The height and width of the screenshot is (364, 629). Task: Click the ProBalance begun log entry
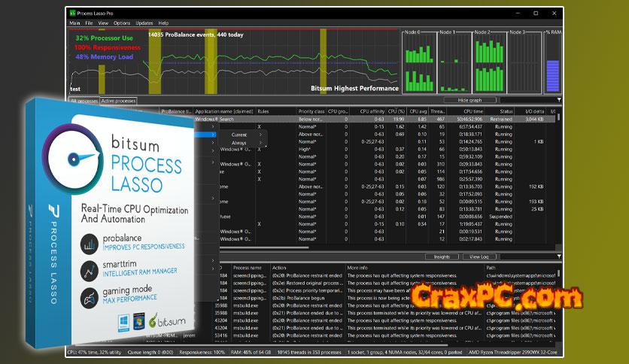(299, 298)
